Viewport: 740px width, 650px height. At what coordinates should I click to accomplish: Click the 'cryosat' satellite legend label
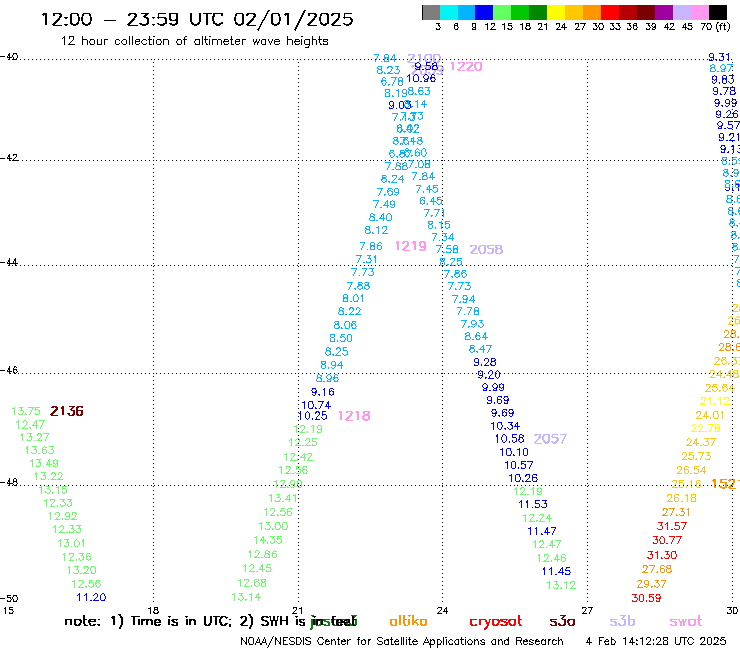(x=496, y=621)
